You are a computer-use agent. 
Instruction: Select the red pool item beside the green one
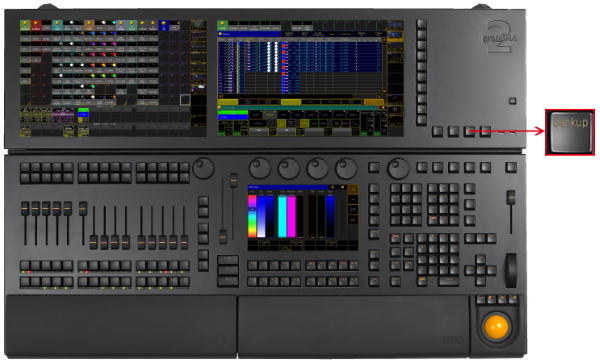pyautogui.click(x=36, y=26)
